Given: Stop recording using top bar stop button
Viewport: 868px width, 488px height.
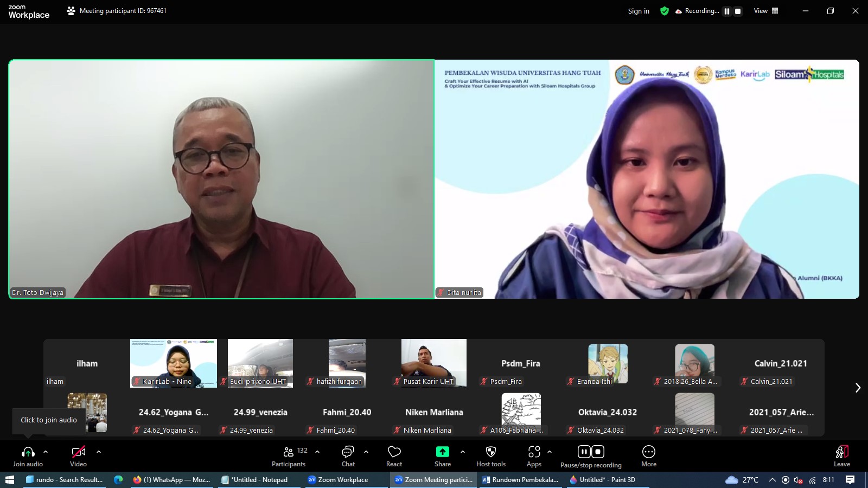Looking at the screenshot, I should [738, 11].
